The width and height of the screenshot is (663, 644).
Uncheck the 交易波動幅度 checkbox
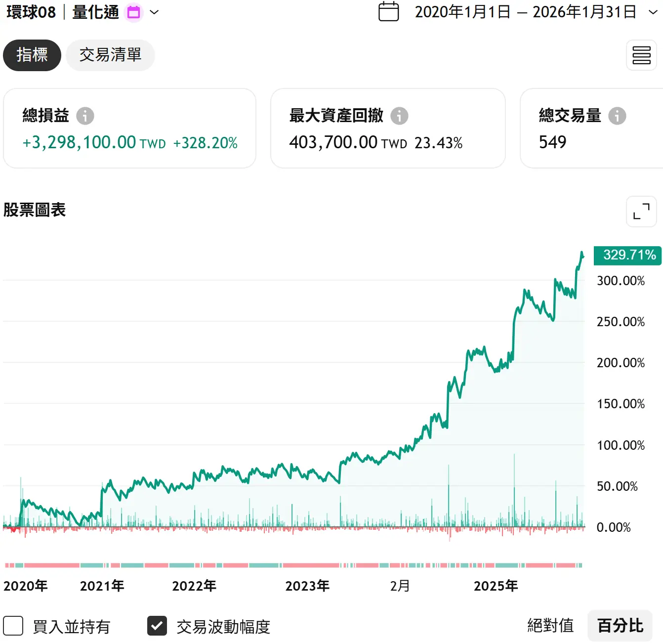[x=157, y=626]
